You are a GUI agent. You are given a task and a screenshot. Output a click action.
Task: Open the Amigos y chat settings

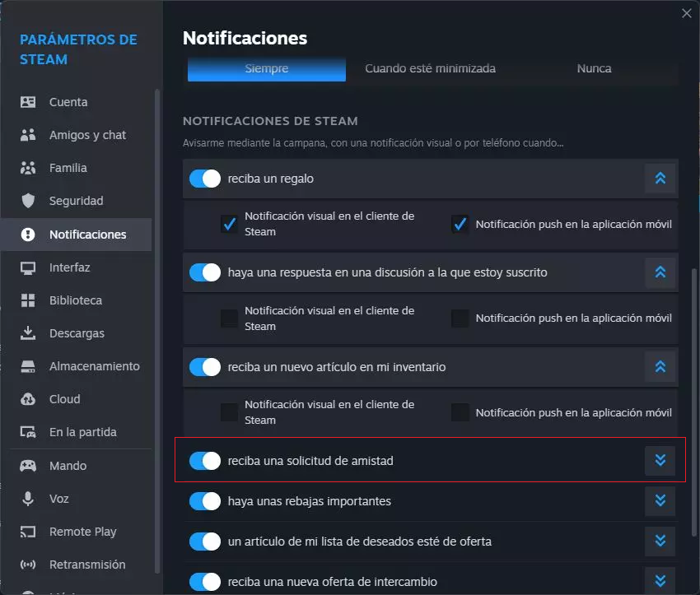coord(77,135)
